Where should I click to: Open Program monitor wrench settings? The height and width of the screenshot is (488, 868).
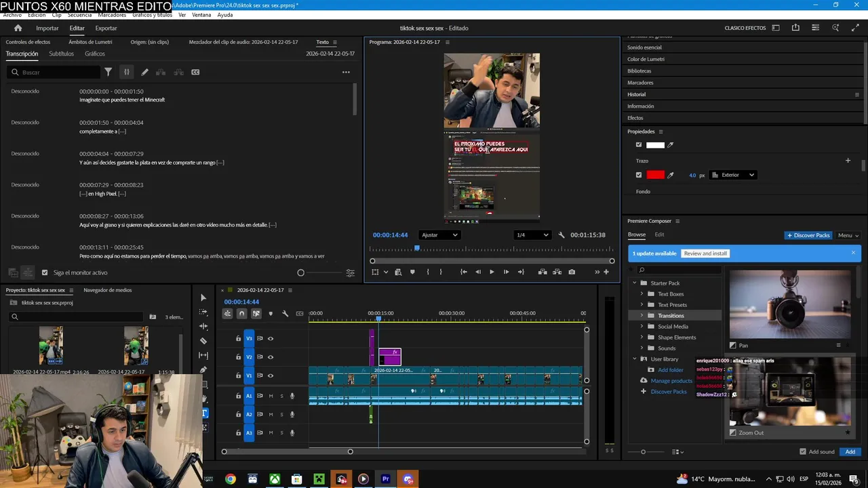click(561, 235)
